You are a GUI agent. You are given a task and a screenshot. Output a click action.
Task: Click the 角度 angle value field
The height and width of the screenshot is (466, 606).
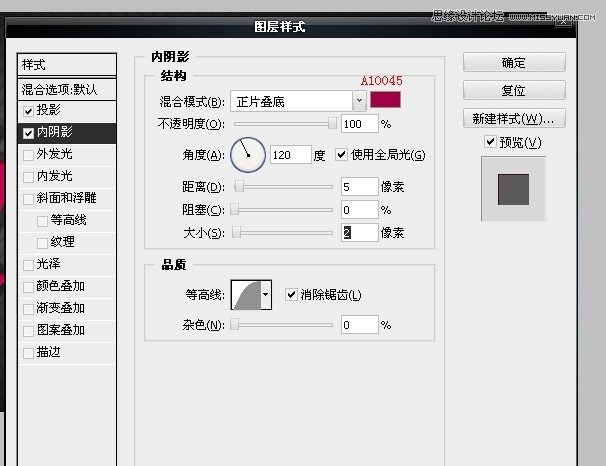pos(290,155)
